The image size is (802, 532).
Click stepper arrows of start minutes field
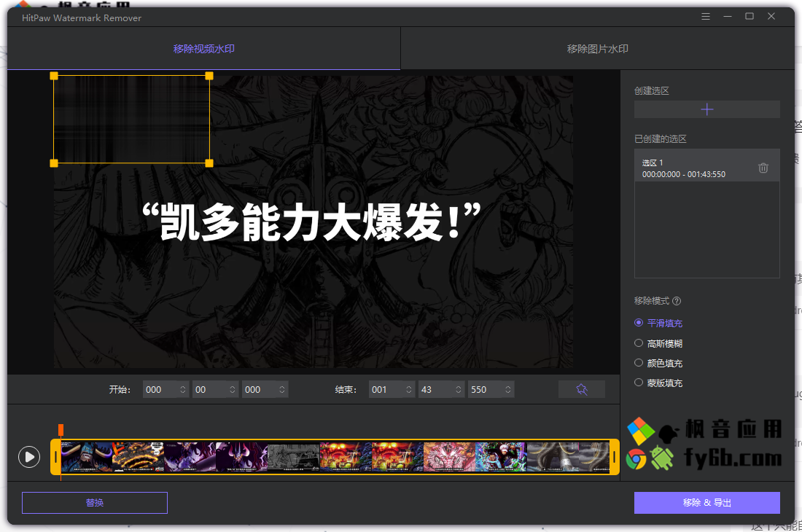(183, 389)
